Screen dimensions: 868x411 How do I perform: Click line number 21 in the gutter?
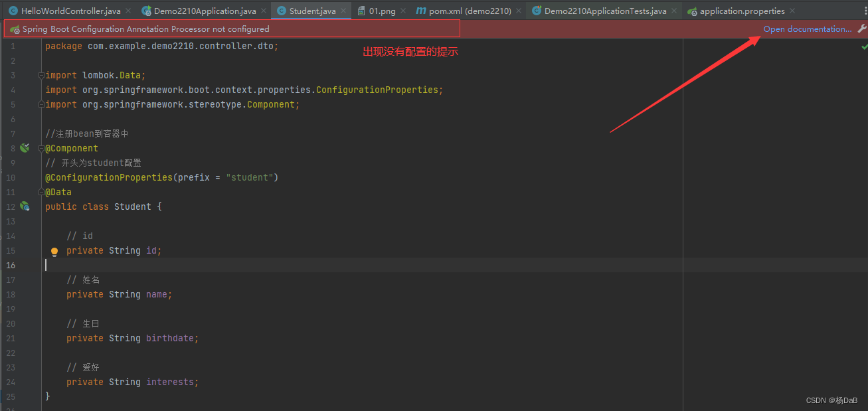[11, 338]
